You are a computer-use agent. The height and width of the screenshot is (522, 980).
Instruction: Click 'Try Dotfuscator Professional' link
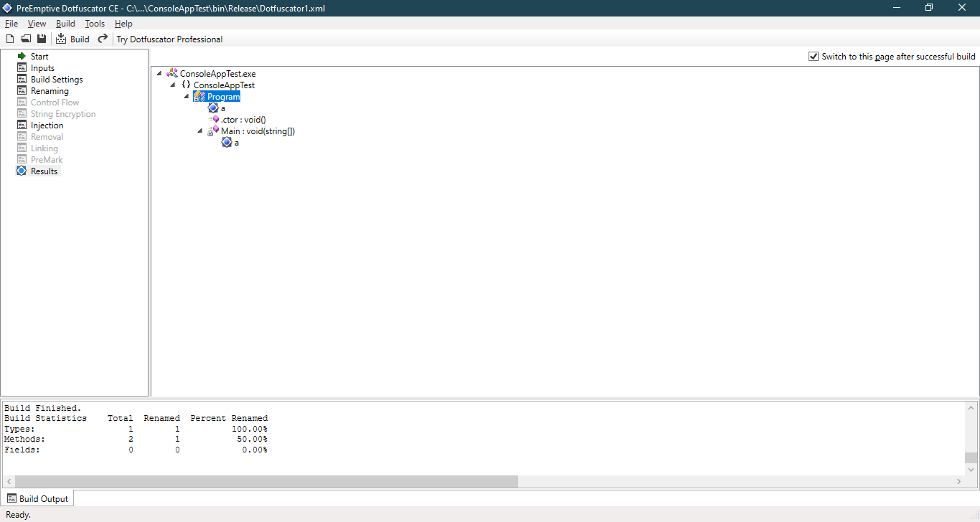pos(169,39)
